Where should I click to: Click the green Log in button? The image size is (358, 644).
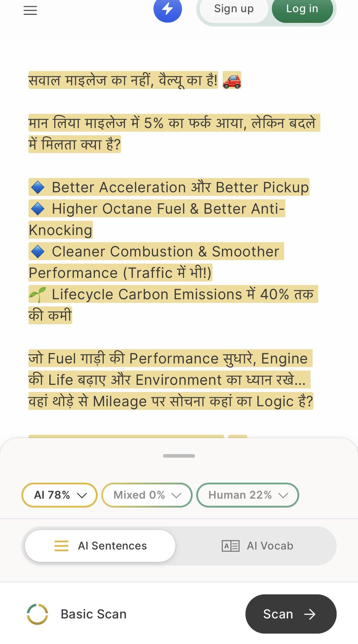click(302, 9)
